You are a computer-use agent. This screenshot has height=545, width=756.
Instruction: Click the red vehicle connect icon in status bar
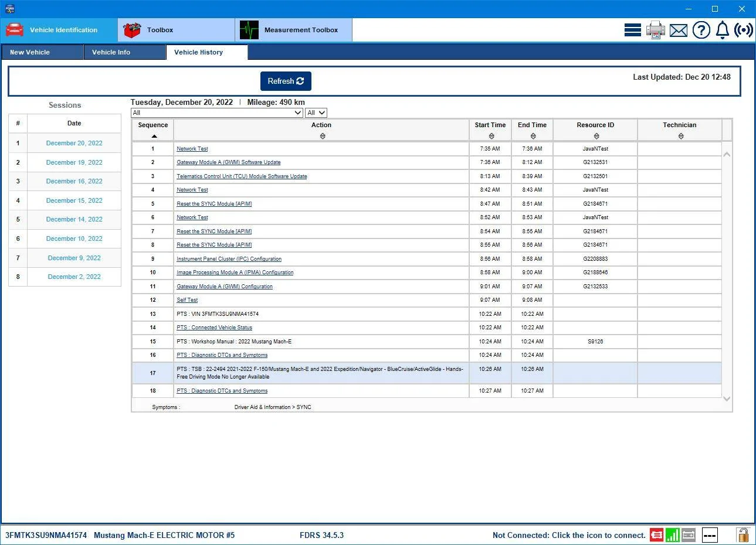tap(657, 534)
